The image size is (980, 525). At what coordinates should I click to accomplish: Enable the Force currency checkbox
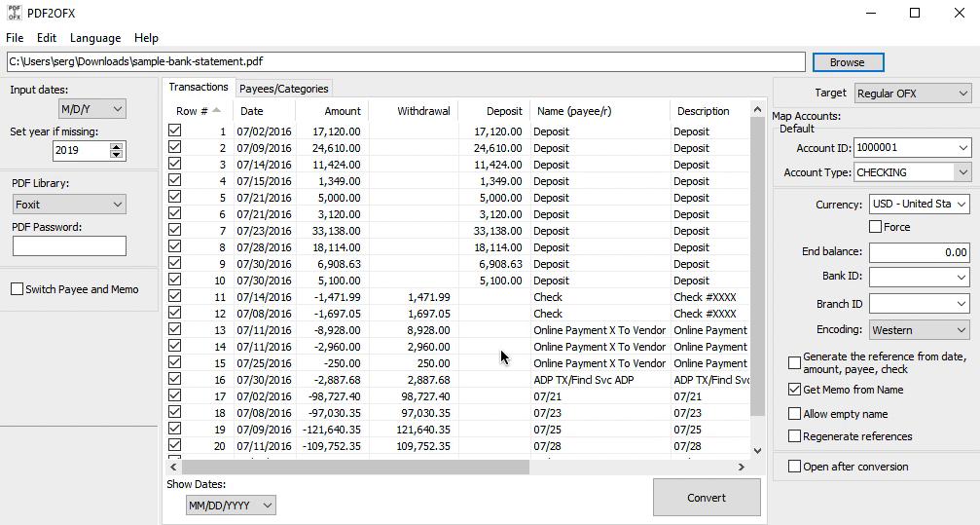point(876,227)
